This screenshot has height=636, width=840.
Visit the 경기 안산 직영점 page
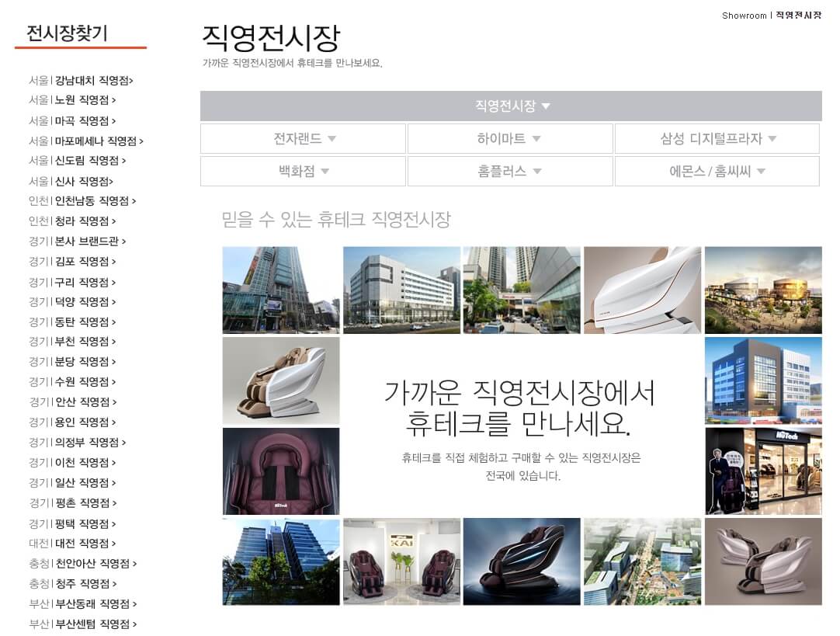(x=73, y=401)
